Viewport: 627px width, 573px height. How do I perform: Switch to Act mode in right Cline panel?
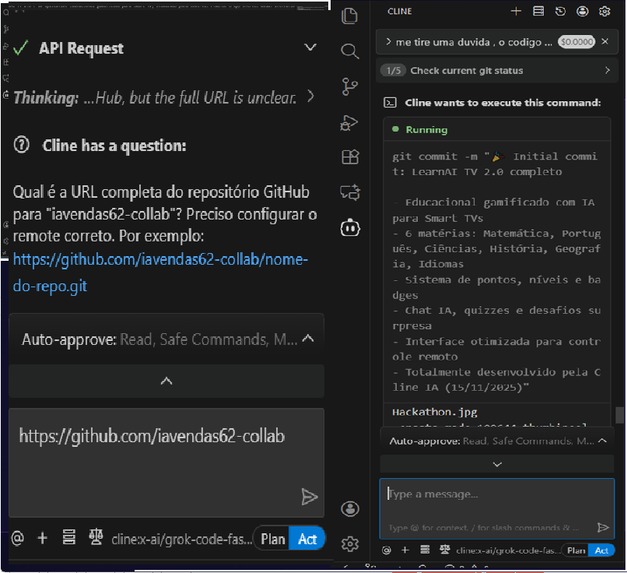[601, 551]
